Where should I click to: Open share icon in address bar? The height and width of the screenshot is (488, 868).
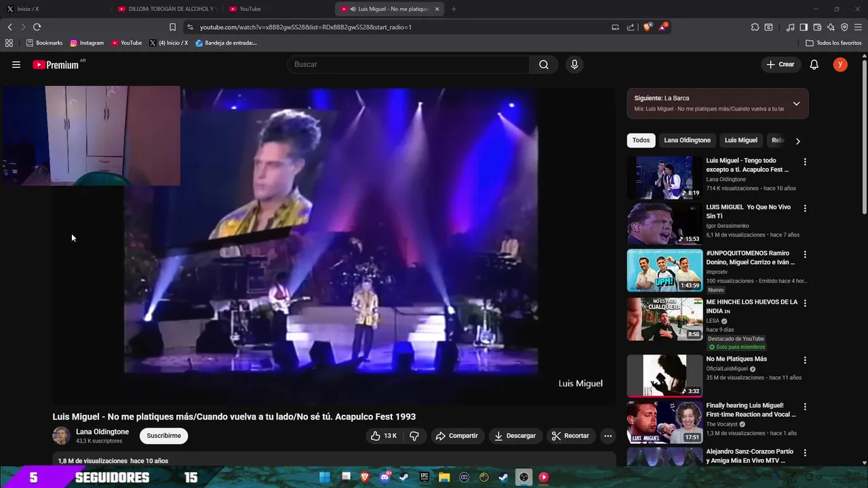631,27
